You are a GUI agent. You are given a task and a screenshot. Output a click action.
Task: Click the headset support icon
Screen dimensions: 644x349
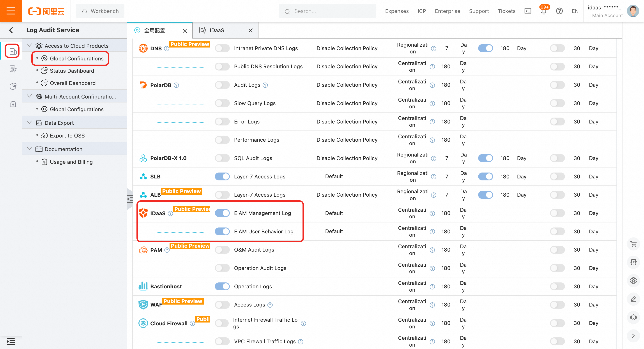[633, 317]
